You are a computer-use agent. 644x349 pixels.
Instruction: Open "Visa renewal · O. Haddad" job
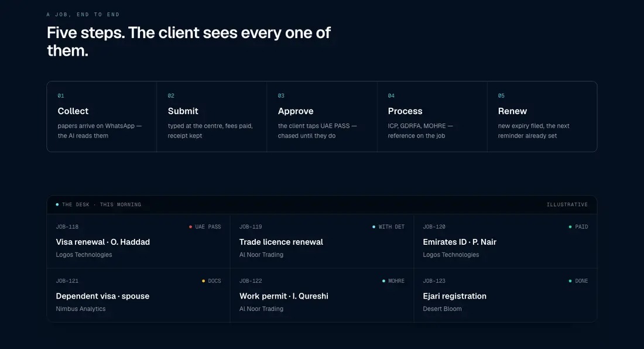coord(102,242)
